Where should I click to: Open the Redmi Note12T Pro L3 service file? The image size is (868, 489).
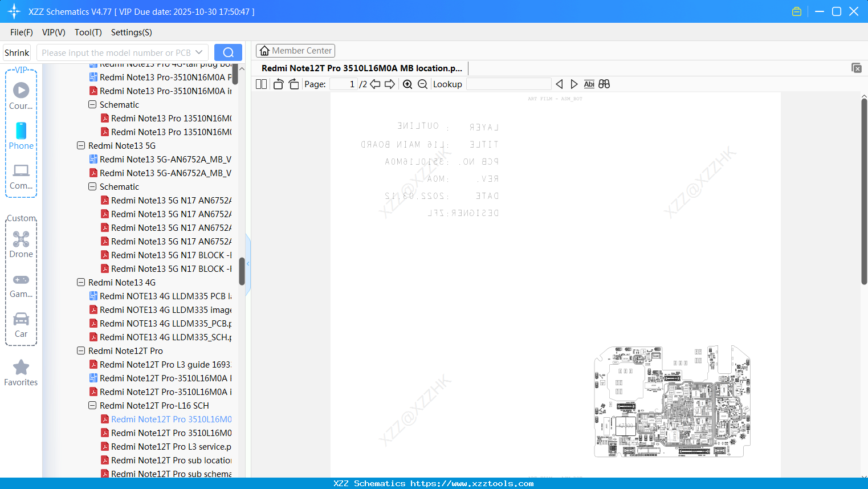click(x=172, y=447)
